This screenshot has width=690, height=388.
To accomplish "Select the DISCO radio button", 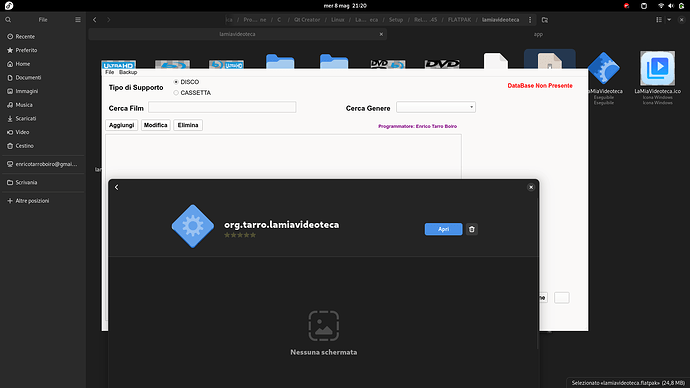I will point(176,82).
